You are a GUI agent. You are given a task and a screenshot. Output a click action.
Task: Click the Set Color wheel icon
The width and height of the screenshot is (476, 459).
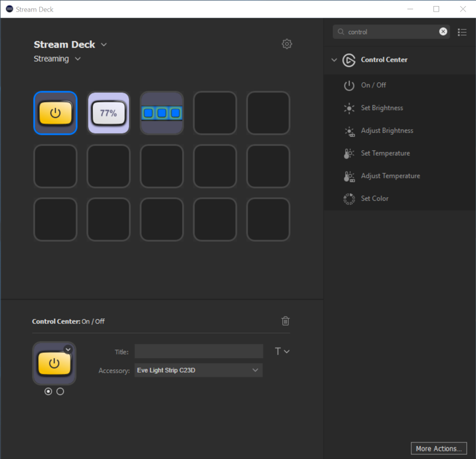pyautogui.click(x=349, y=199)
